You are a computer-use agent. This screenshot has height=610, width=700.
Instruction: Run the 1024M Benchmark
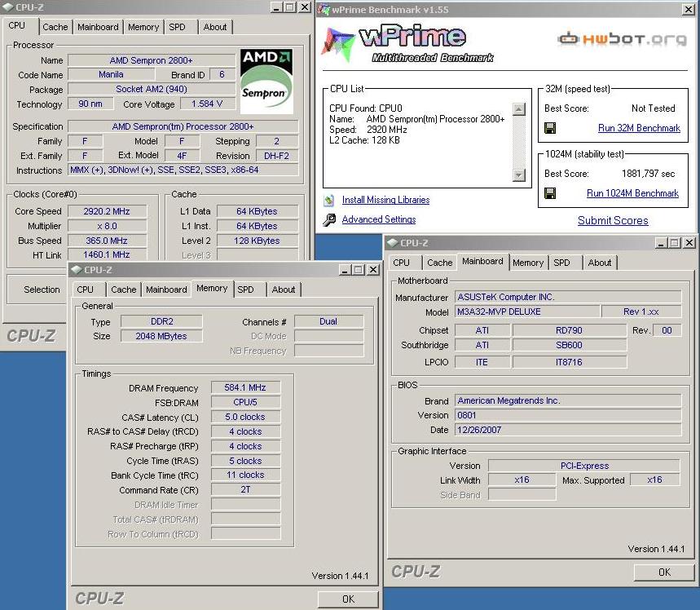[x=632, y=193]
